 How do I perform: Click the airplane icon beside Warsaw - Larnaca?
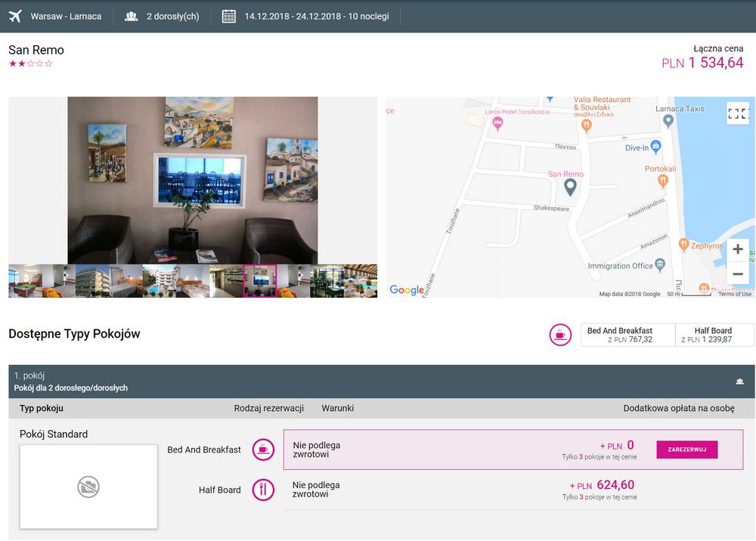15,16
